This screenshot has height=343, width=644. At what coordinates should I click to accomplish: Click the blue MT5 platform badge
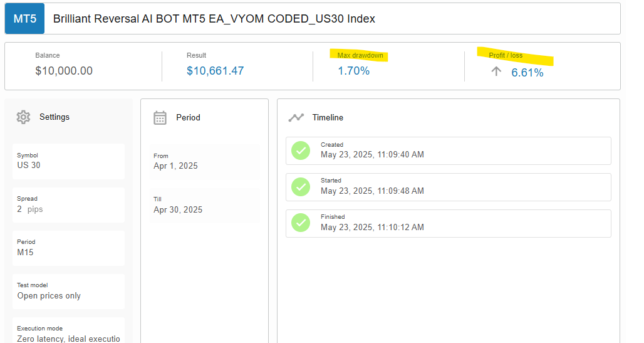(25, 19)
